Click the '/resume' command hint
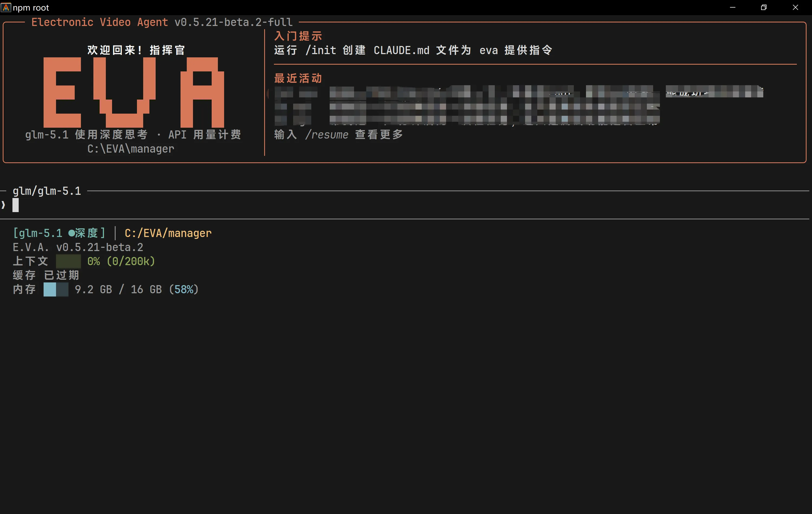 coord(327,134)
